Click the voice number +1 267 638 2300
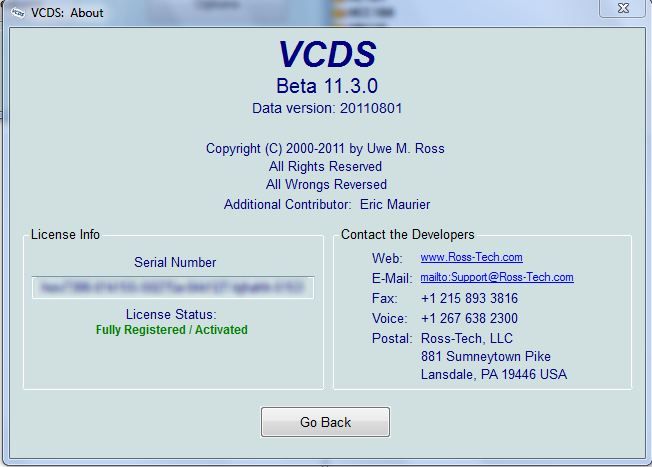Viewport: 652px width, 467px height. (469, 319)
